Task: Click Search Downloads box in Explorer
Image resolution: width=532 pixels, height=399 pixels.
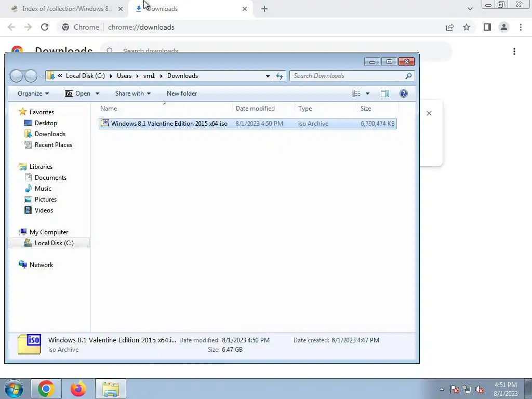Action: click(347, 76)
